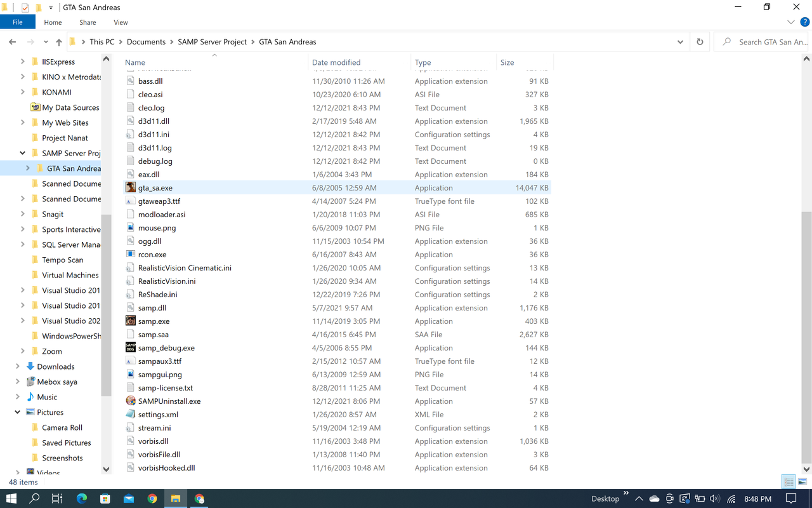Select the Music folder in navigation tree
Viewport: 812px width, 508px height.
click(47, 397)
